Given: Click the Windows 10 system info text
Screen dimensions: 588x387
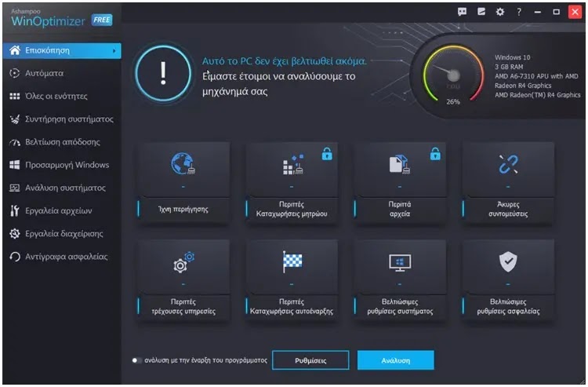Looking at the screenshot, I should tap(512, 57).
